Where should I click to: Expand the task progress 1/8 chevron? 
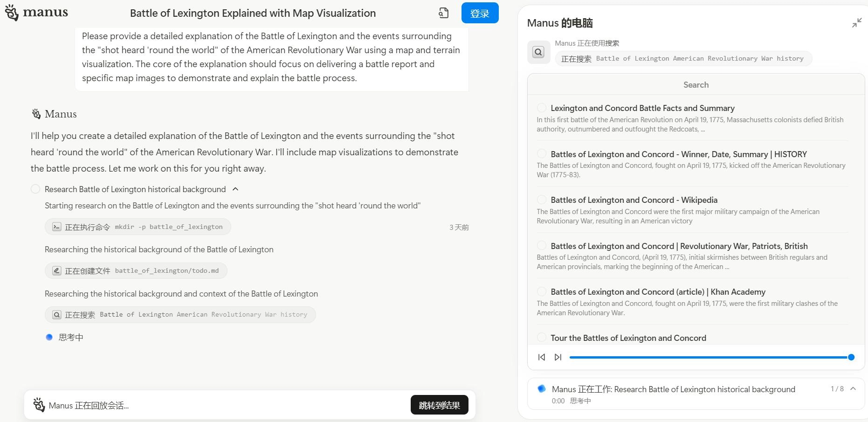(x=853, y=389)
